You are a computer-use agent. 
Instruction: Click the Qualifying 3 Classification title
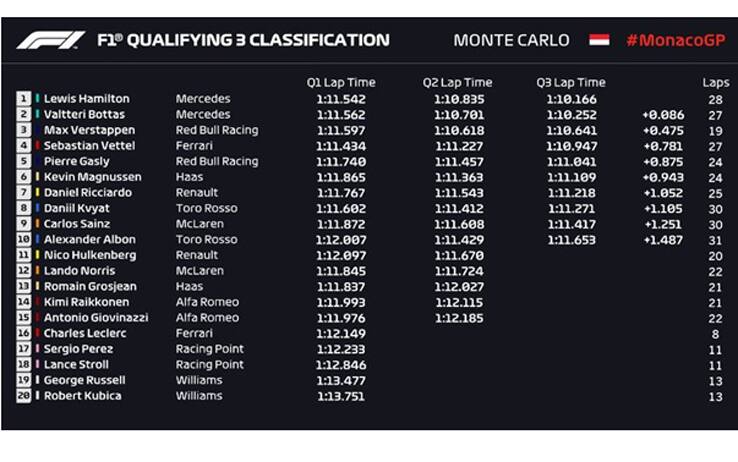[243, 41]
